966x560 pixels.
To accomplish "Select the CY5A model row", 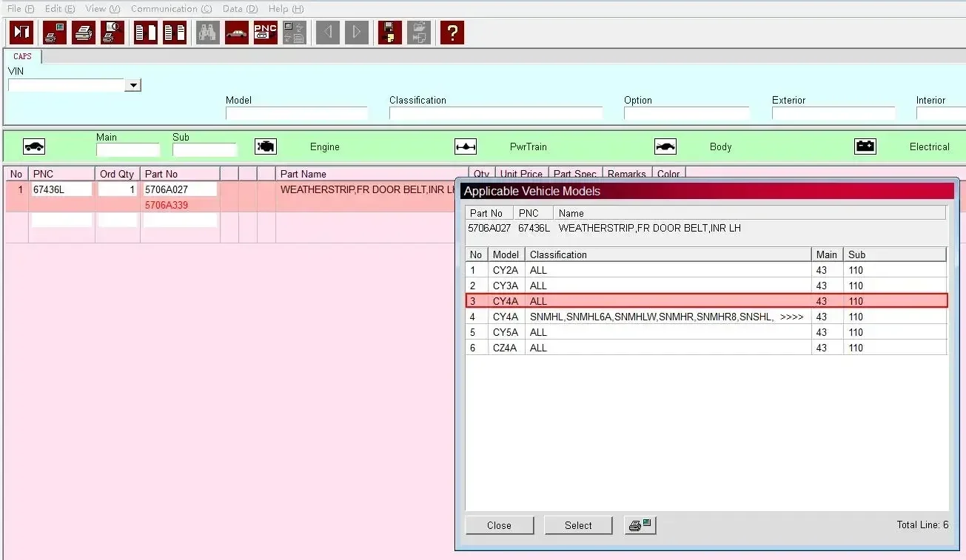I will tap(706, 332).
